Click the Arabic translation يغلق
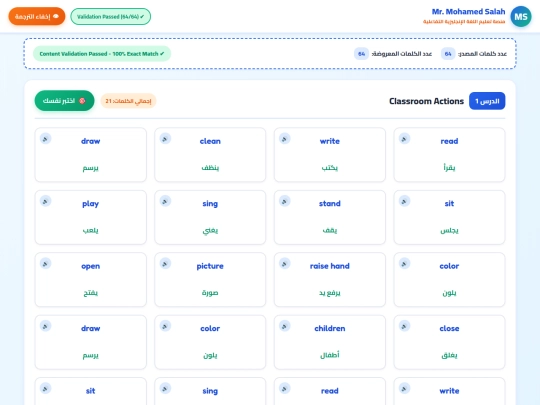The image size is (540, 405). click(x=449, y=355)
